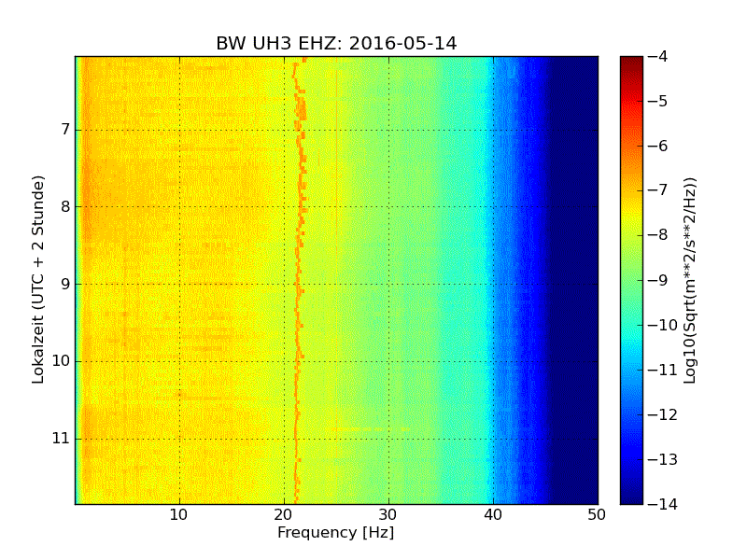Click the colorbar tick label '−13'
Screen dimensions: 747x560
[663, 459]
